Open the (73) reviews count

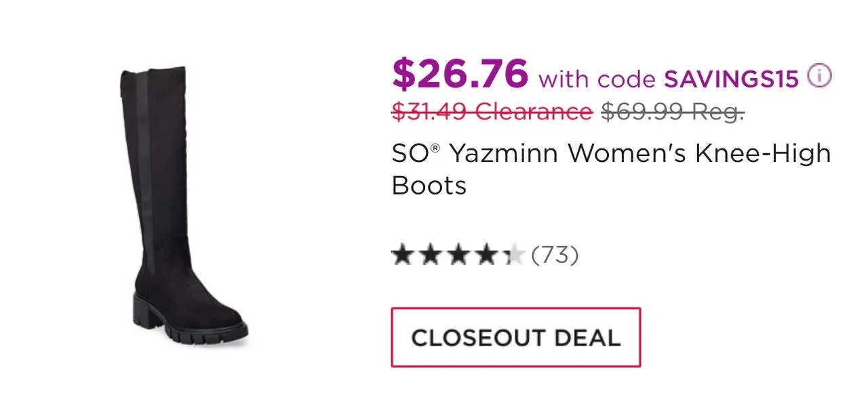point(555,255)
